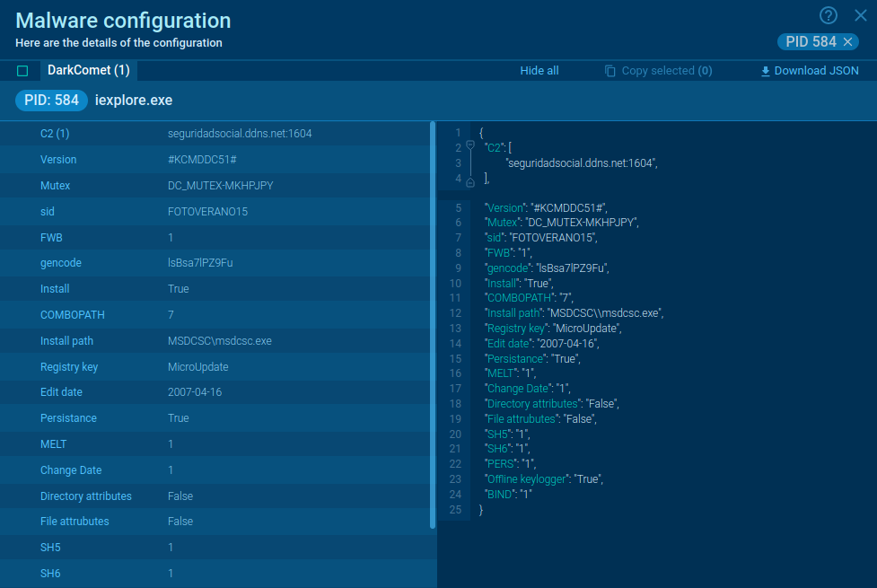Select the Mutex row showing DC_MUTEX-MKHPJPY
The image size is (877, 588).
click(x=215, y=185)
